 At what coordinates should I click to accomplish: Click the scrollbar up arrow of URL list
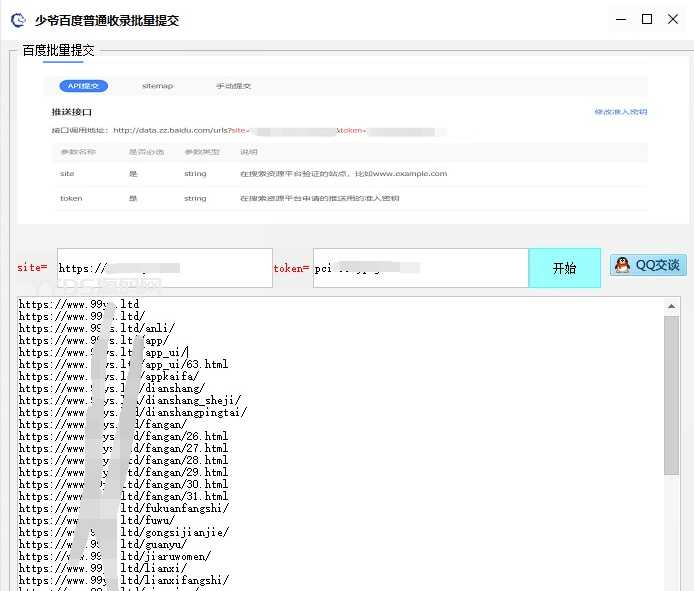(x=671, y=304)
